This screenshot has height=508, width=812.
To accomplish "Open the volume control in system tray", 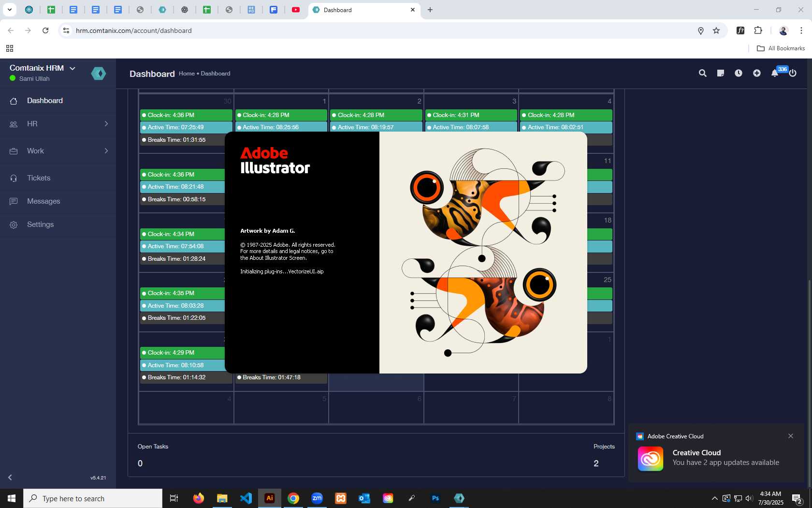I will 749,498.
